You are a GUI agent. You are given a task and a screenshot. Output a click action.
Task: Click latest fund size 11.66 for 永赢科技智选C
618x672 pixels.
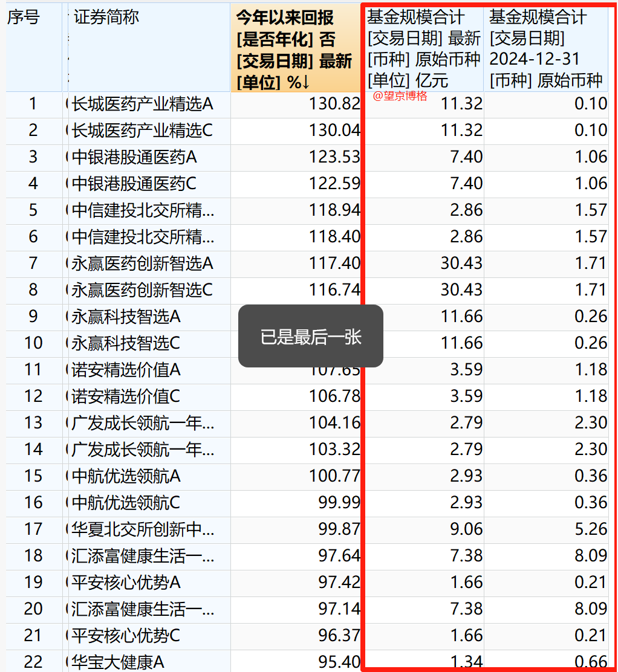coord(462,343)
